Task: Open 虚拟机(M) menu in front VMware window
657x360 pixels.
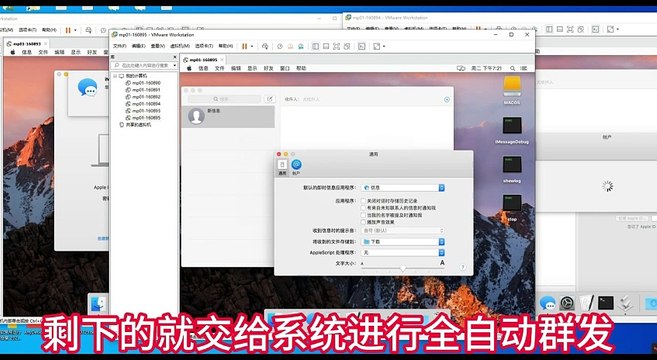Action: pos(180,46)
